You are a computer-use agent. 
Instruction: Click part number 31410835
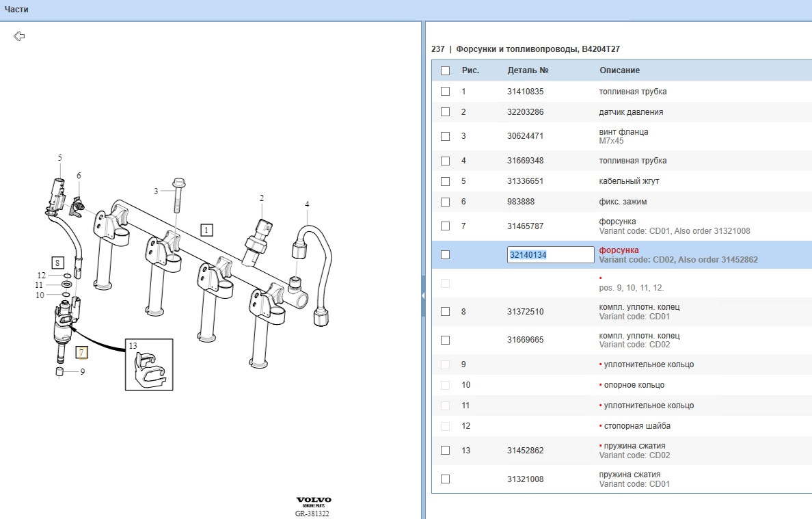pos(525,91)
